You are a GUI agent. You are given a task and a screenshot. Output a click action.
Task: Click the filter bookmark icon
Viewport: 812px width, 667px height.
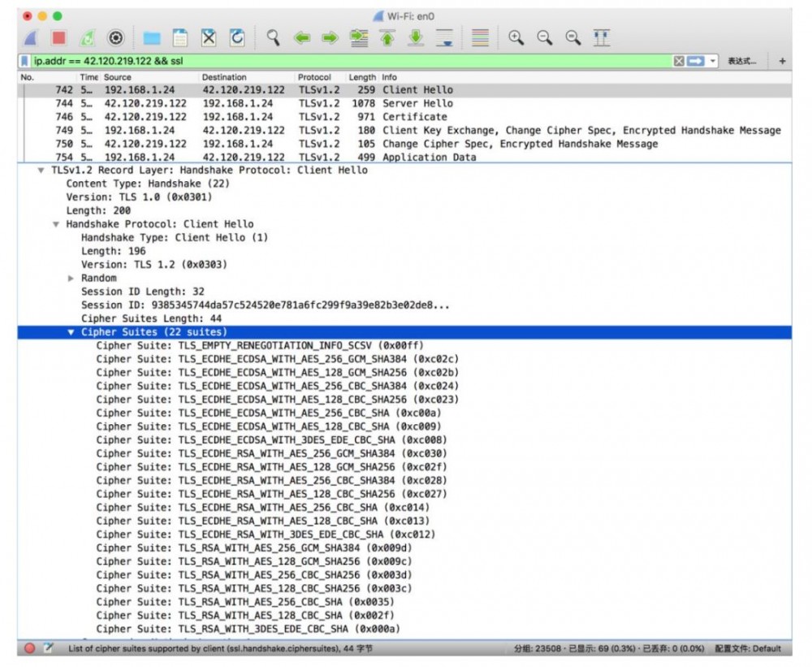pyautogui.click(x=25, y=61)
